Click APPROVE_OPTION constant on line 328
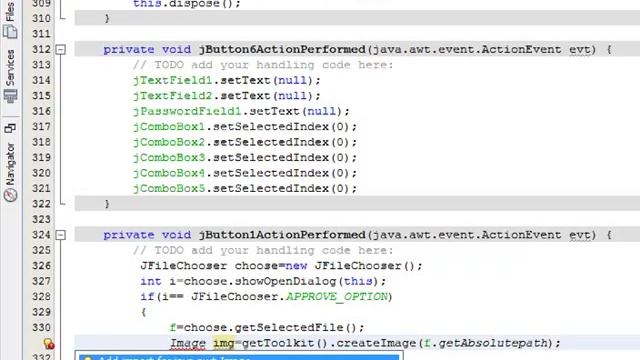Image resolution: width=640 pixels, height=360 pixels. click(x=337, y=297)
